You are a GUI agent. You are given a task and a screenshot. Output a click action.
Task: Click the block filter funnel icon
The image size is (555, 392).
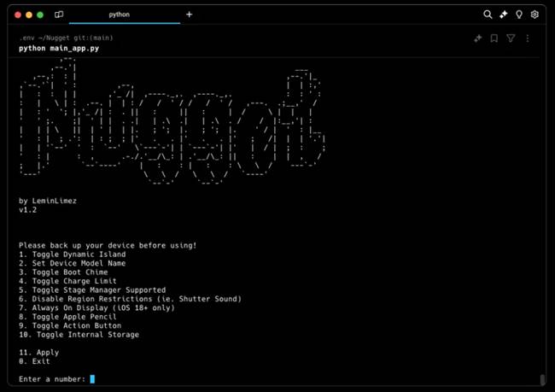511,38
